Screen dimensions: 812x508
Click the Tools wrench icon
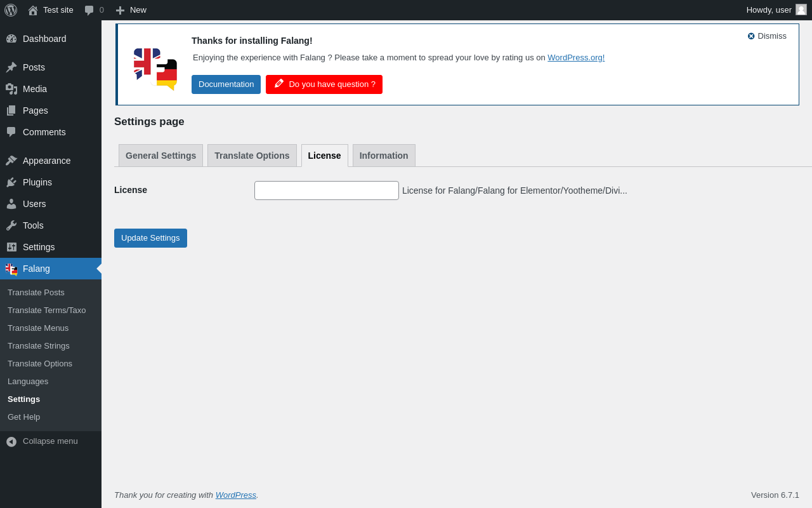point(11,225)
